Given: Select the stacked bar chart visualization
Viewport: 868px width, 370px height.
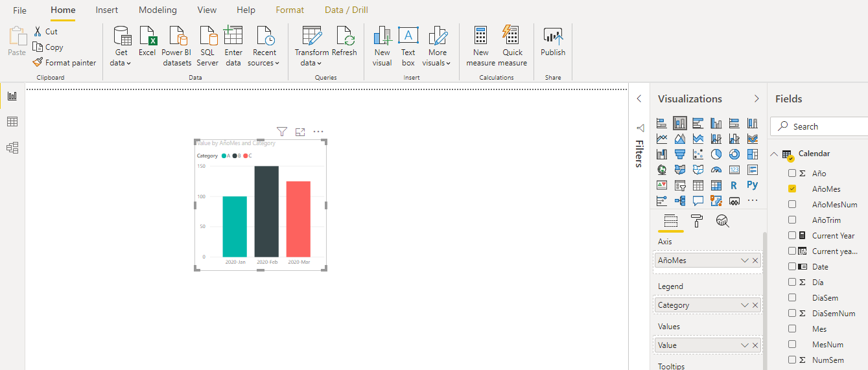Looking at the screenshot, I should point(662,122).
